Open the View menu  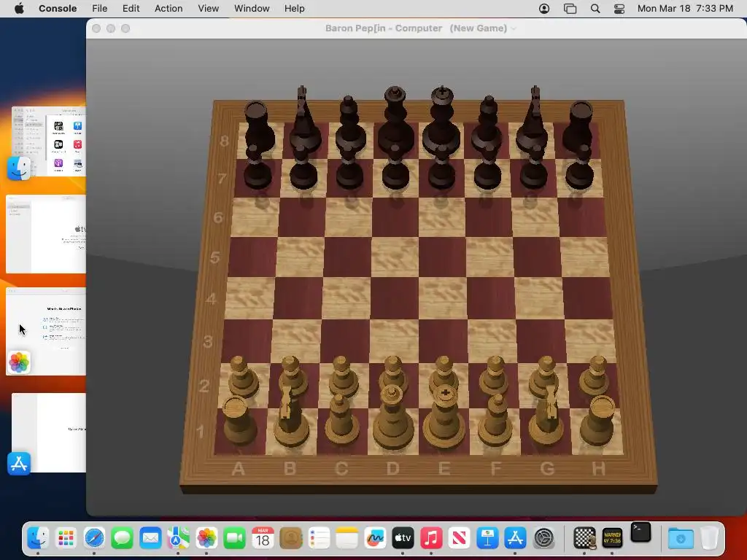tap(208, 9)
